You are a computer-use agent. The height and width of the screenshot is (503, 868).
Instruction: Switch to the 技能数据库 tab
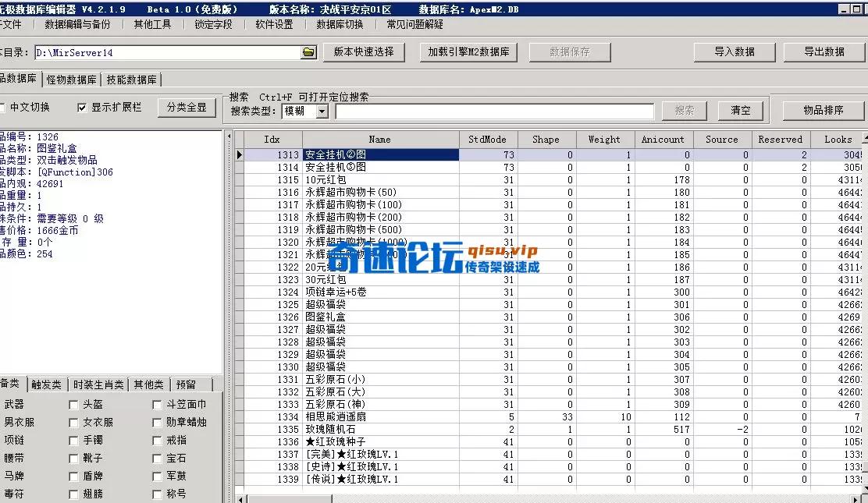[x=132, y=79]
